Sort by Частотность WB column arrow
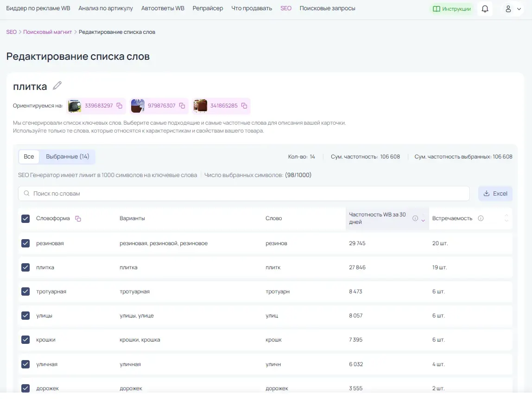The width and height of the screenshot is (532, 399). point(423,221)
